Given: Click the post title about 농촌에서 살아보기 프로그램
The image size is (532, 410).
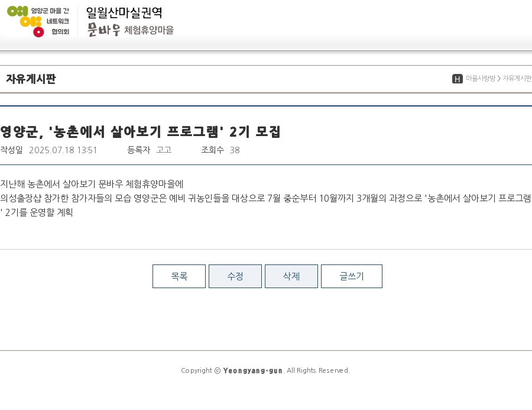Looking at the screenshot, I should pos(140,131).
